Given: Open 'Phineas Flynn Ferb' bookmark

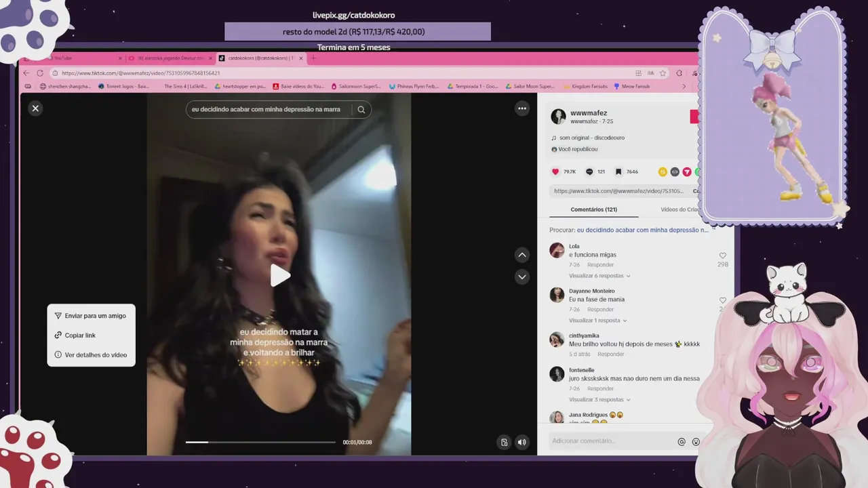Looking at the screenshot, I should point(414,86).
